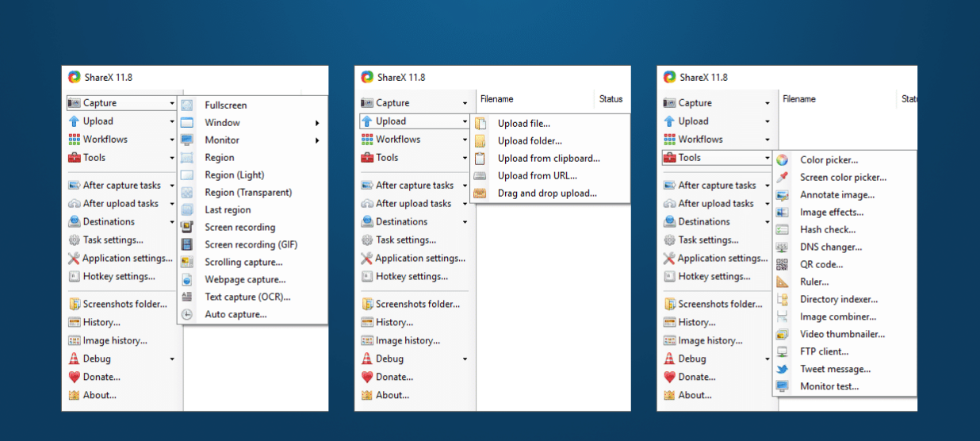Click the Drag and drop upload icon

[480, 193]
